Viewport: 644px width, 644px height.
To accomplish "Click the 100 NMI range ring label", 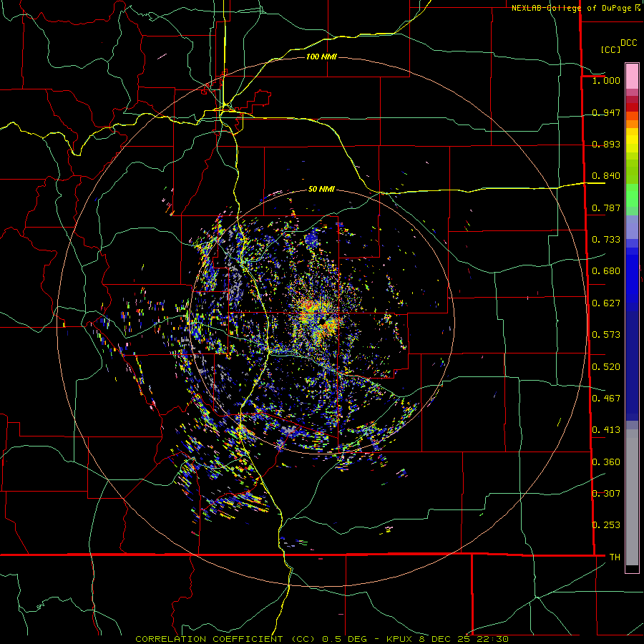I will click(321, 57).
